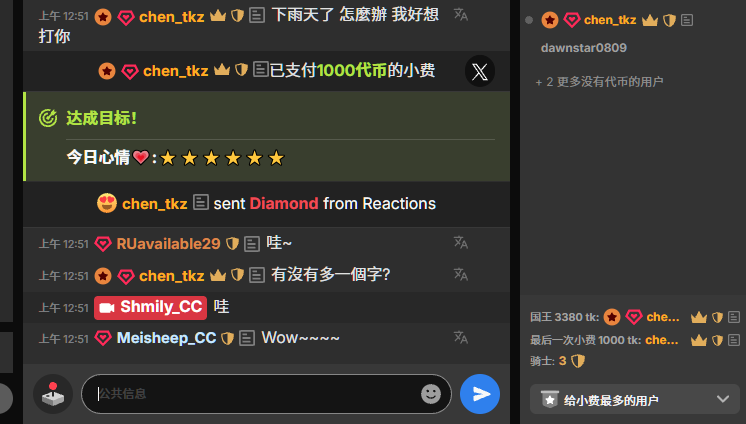Translate the RUavailable29 message
This screenshot has width=746, height=424.
[461, 243]
